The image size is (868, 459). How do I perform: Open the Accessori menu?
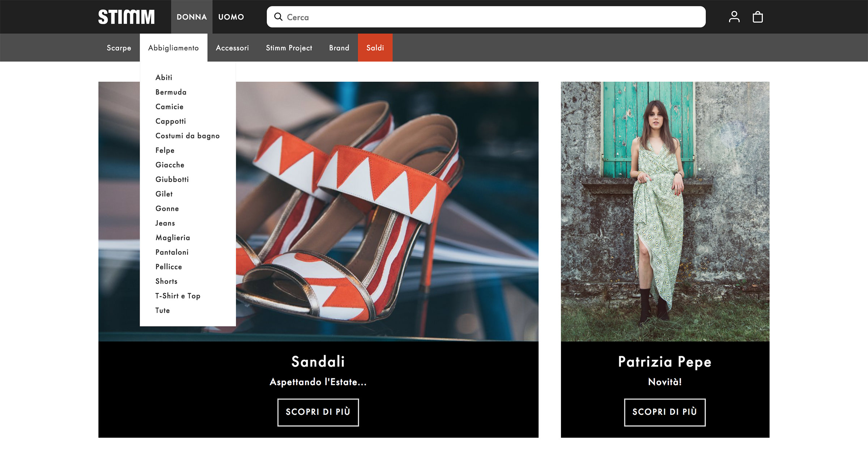pyautogui.click(x=232, y=48)
